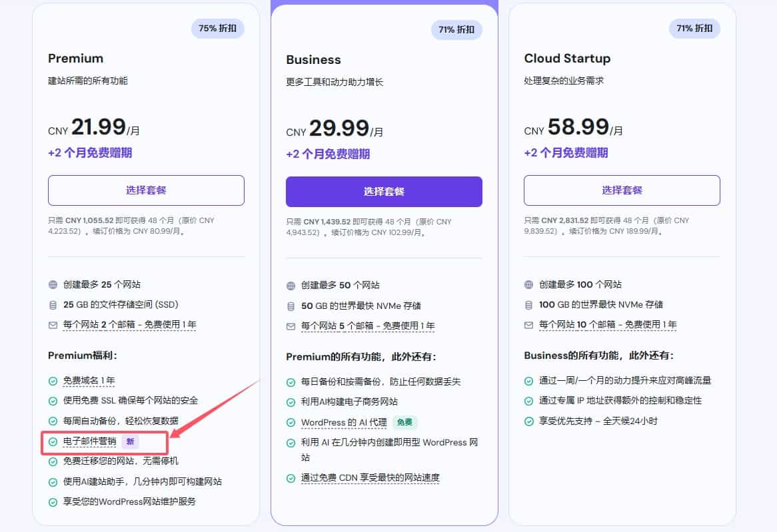Click the green 免费 tag near AI 代理
Image resolution: width=777 pixels, height=532 pixels.
pos(404,422)
